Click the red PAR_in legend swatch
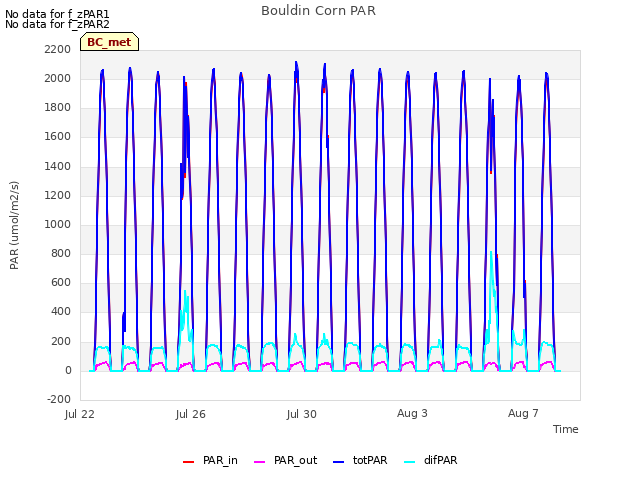The height and width of the screenshot is (480, 640). (188, 462)
